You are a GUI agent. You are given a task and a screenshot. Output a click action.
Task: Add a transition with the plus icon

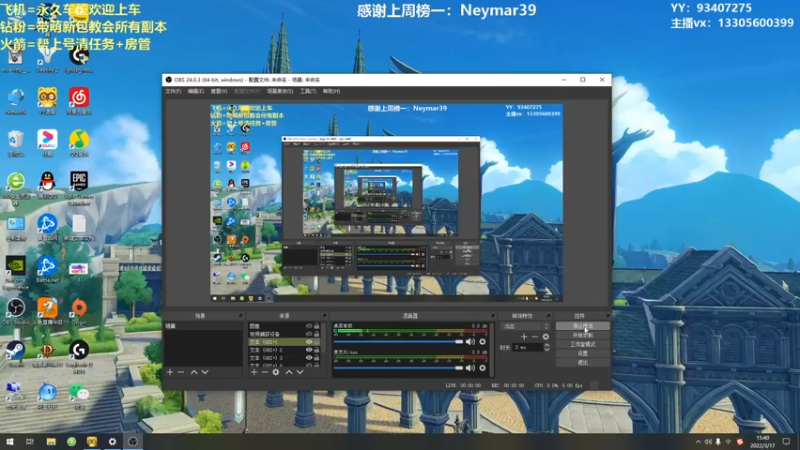click(x=524, y=337)
